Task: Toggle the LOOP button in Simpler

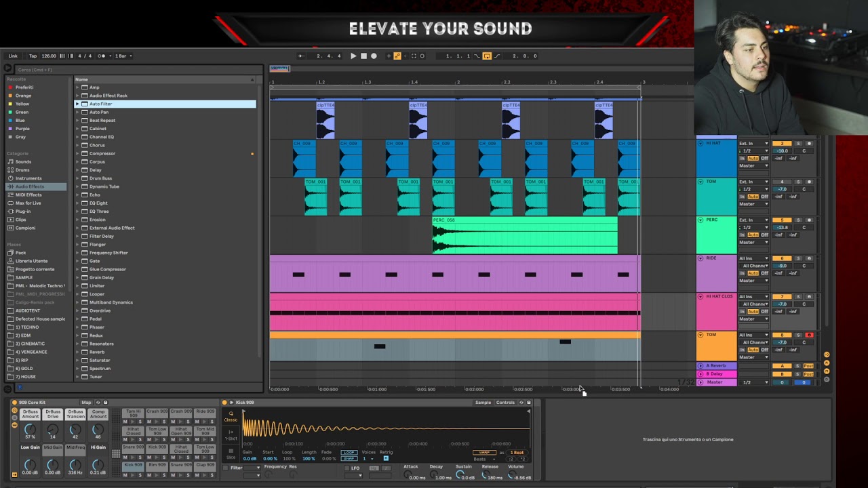Action: point(349,452)
